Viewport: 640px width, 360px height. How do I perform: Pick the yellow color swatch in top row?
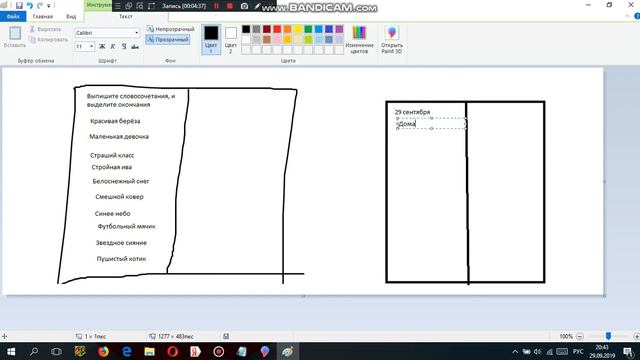[298, 29]
